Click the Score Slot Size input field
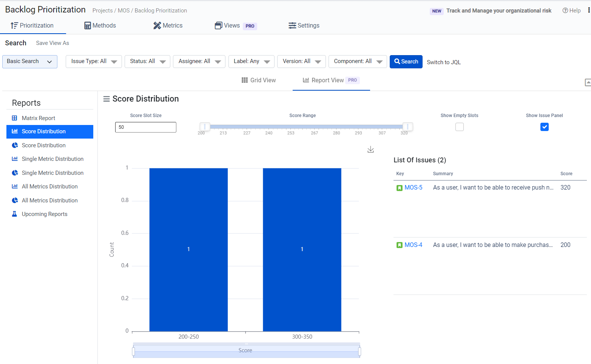Screen dimensions: 591x364 (x=145, y=127)
